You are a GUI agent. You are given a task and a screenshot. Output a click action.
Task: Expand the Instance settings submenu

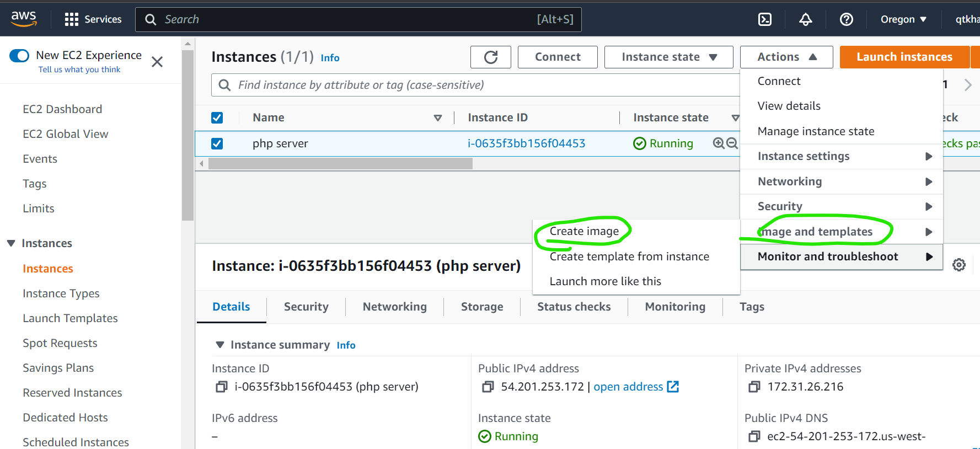pos(842,156)
